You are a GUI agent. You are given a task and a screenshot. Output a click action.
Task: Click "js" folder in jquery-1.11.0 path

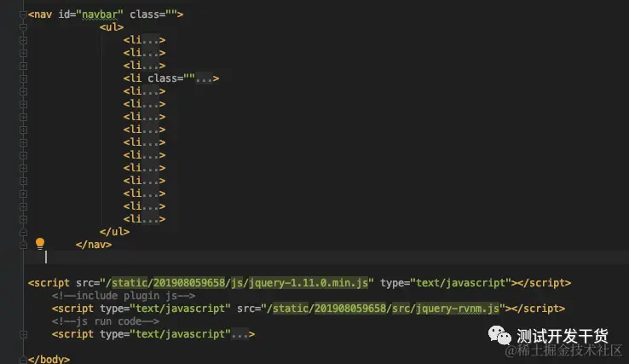237,283
